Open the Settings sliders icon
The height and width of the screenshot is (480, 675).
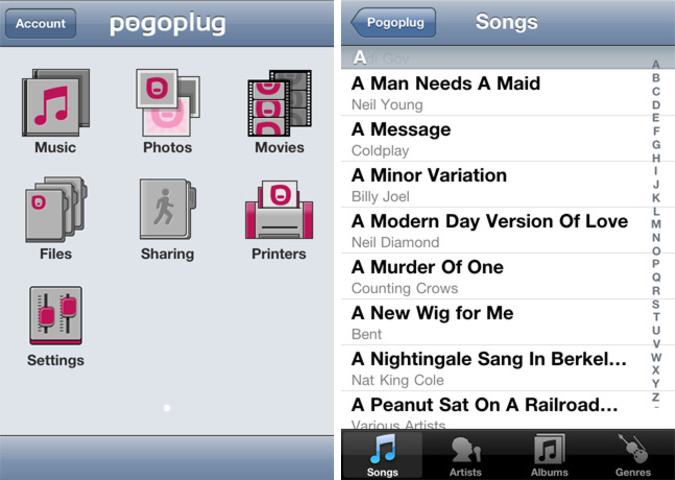(55, 319)
